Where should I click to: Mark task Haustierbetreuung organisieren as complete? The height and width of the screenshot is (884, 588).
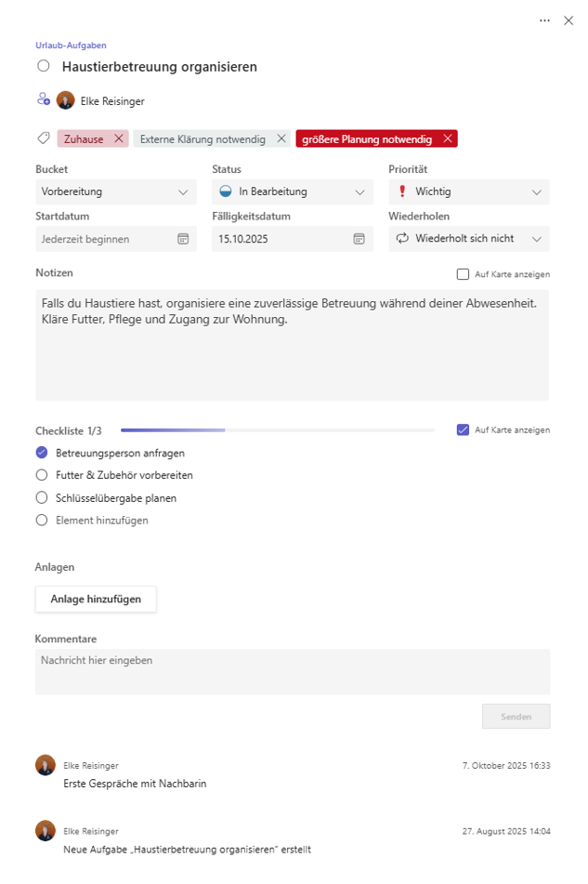[x=43, y=66]
